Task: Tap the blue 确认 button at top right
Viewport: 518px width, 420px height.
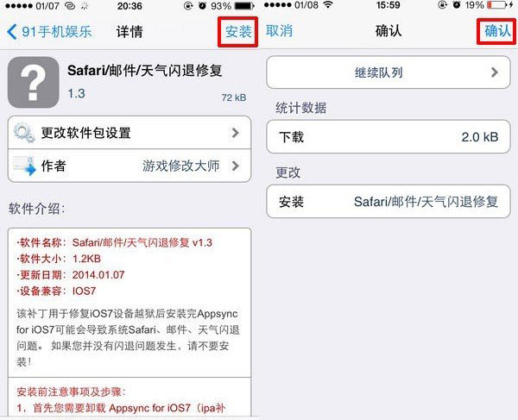Action: point(497,31)
